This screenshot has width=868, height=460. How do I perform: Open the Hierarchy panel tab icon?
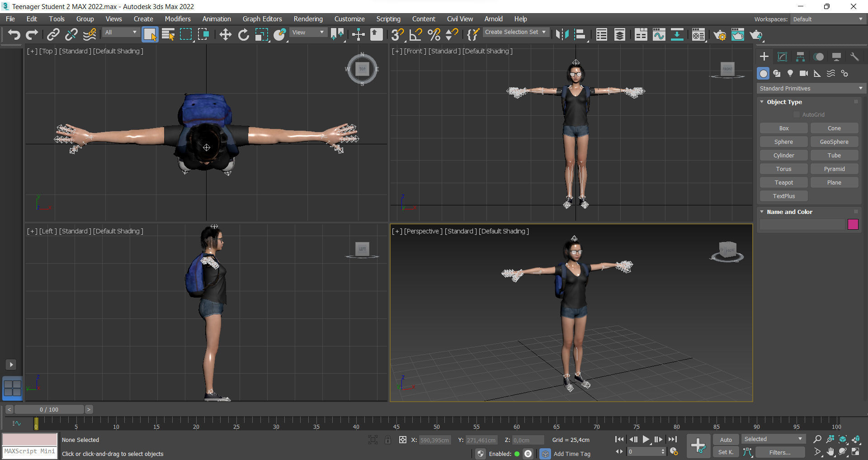(800, 57)
